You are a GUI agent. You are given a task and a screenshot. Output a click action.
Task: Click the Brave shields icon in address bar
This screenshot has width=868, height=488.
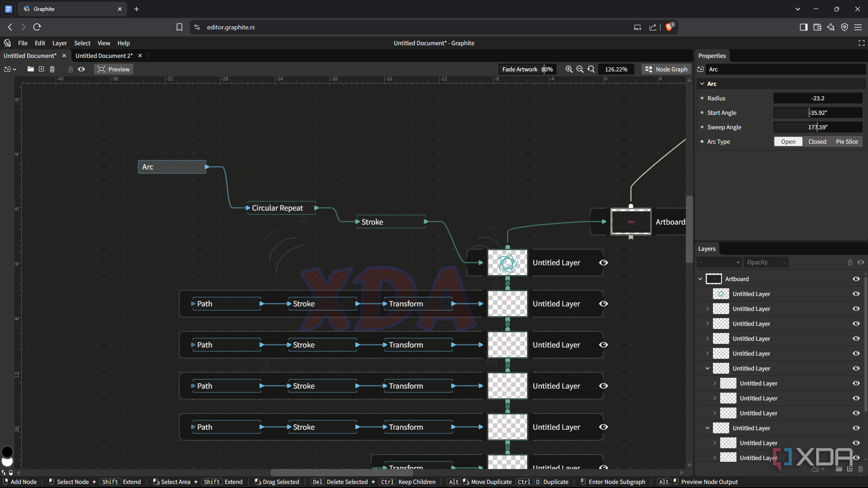point(670,27)
